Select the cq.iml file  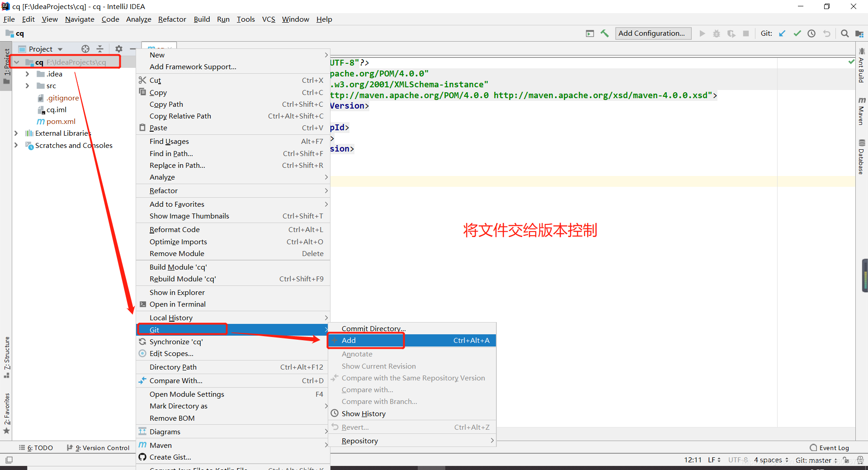point(56,110)
